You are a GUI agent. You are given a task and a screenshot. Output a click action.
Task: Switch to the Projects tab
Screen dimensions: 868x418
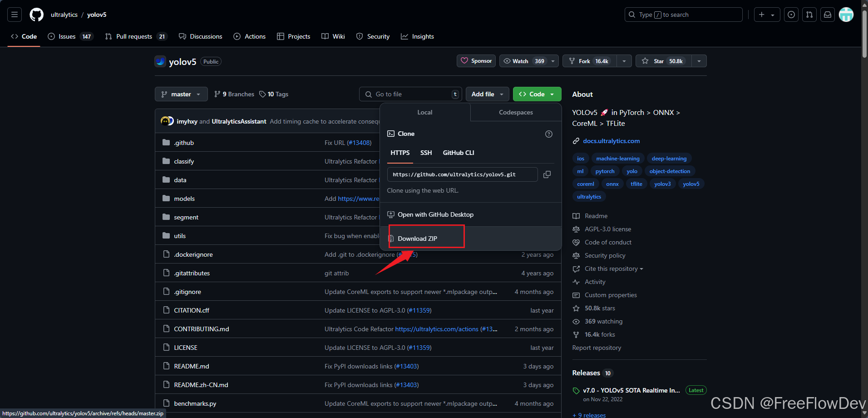[x=294, y=36]
